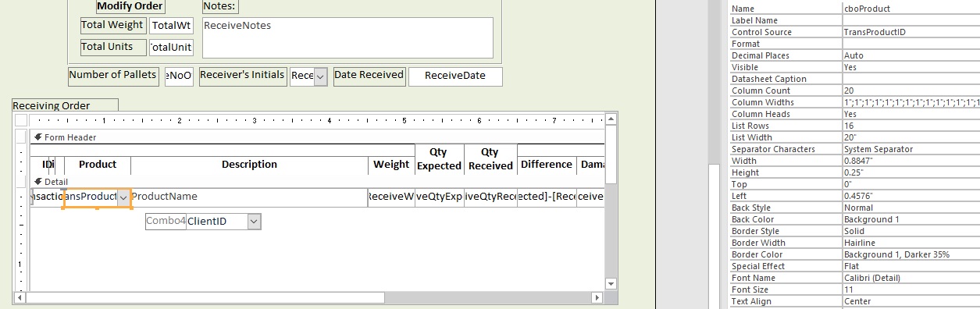Click the empty Label Name property value

pos(911,20)
